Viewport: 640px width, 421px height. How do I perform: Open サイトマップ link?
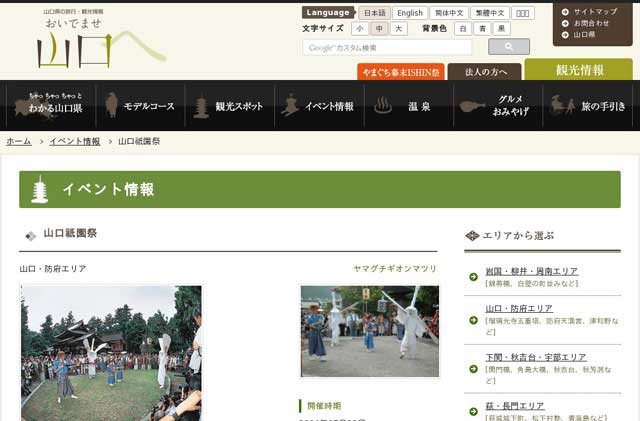pos(595,12)
